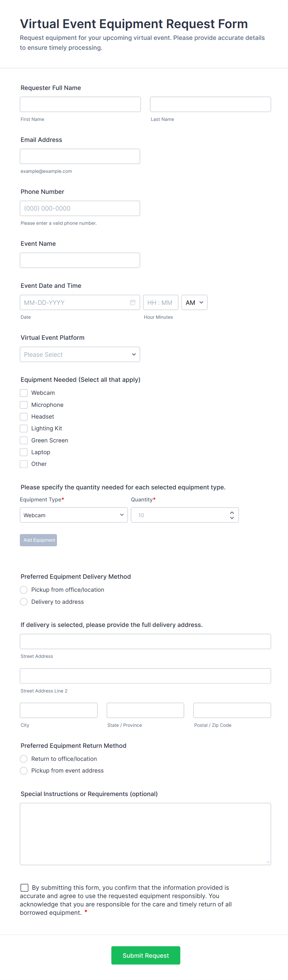This screenshot has height=980, width=288.
Task: Expand the Equipment Type dropdown
Action: (x=73, y=515)
